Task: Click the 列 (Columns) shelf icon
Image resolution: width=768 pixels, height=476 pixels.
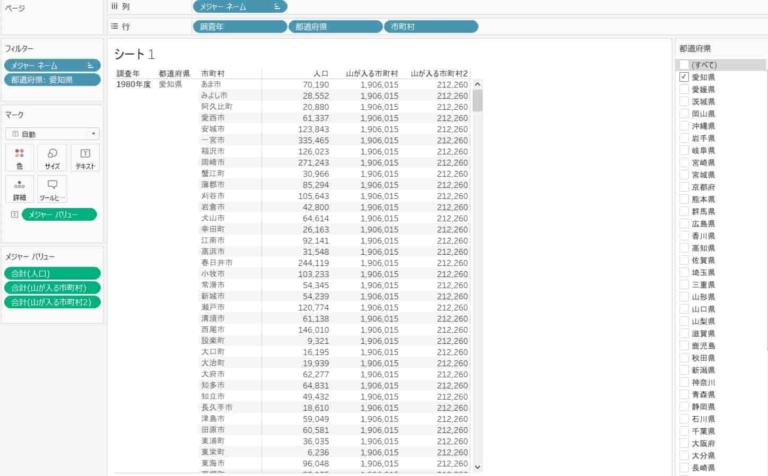Action: [115, 6]
